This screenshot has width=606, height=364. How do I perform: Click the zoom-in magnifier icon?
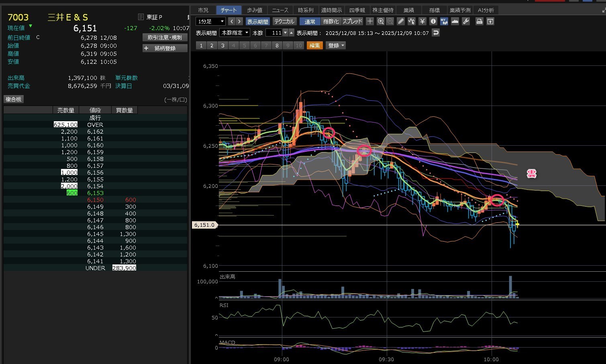point(381,21)
